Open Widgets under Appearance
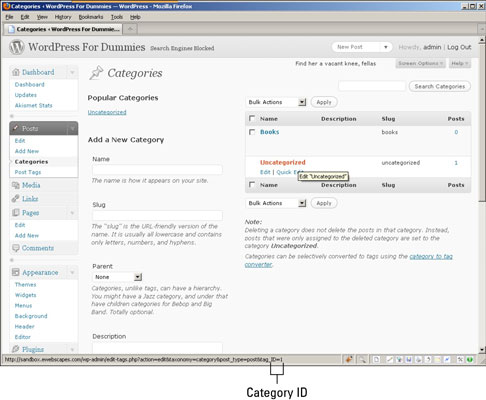486x400 pixels. [25, 295]
